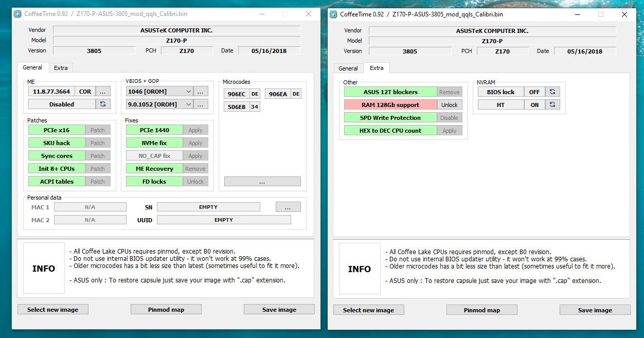
Task: Click the Z170 PCH field in the right window
Action: point(503,51)
